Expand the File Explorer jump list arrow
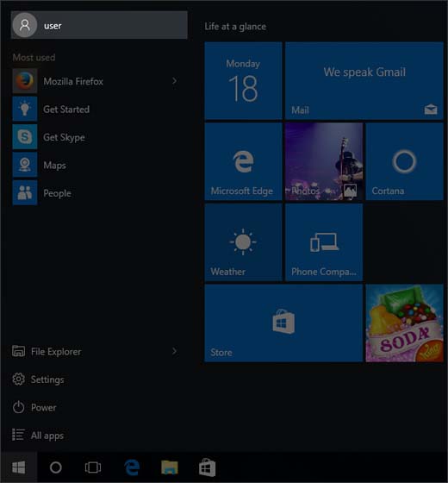448x483 pixels. click(174, 351)
